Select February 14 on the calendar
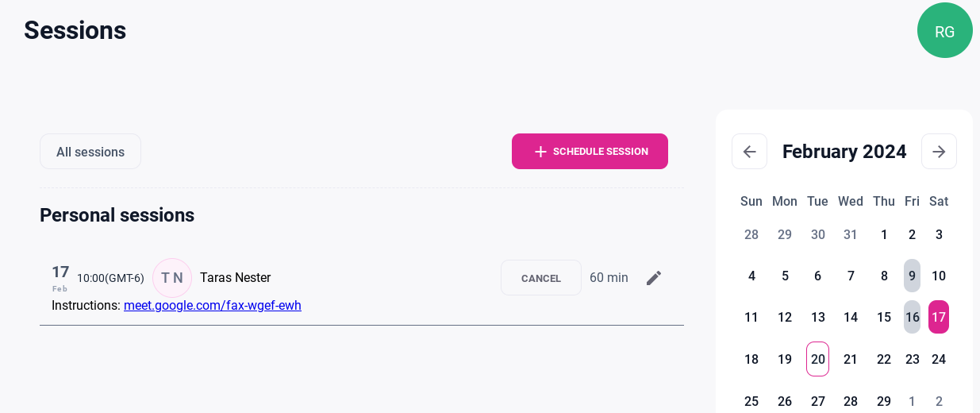 [x=851, y=317]
